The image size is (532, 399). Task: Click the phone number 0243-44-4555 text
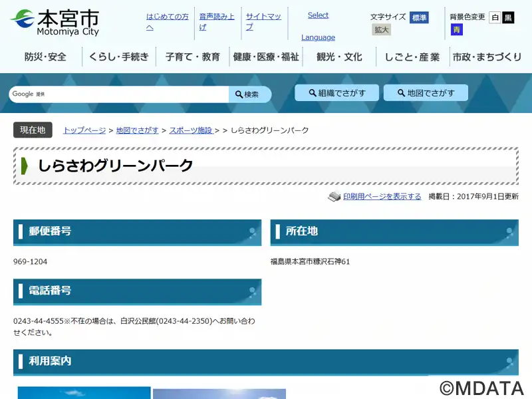[39, 321]
